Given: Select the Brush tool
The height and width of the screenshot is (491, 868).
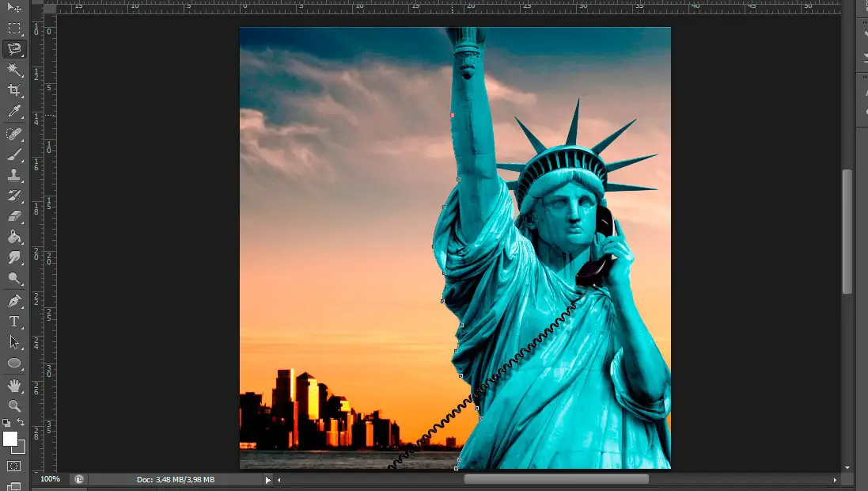Looking at the screenshot, I should click(14, 154).
